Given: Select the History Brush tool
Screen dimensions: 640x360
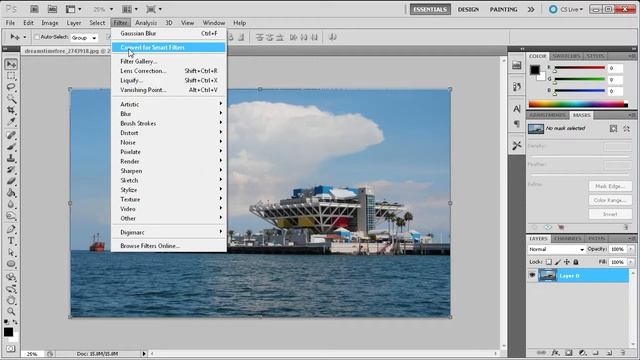Looking at the screenshot, I should 11,169.
